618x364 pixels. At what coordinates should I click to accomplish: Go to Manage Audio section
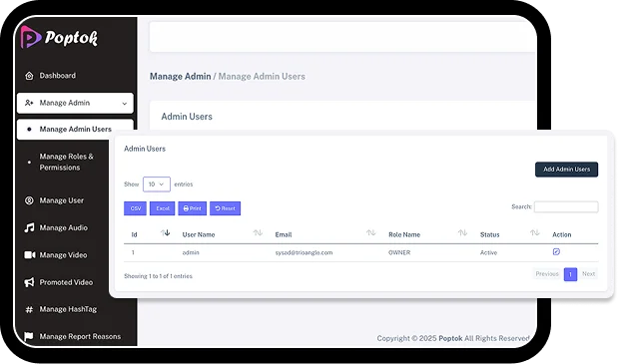[x=64, y=227]
